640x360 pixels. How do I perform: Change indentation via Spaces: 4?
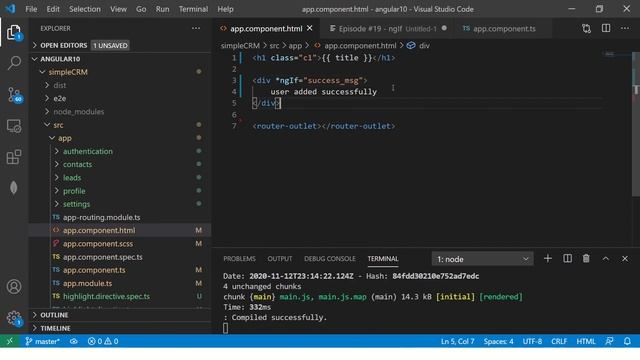(x=498, y=341)
